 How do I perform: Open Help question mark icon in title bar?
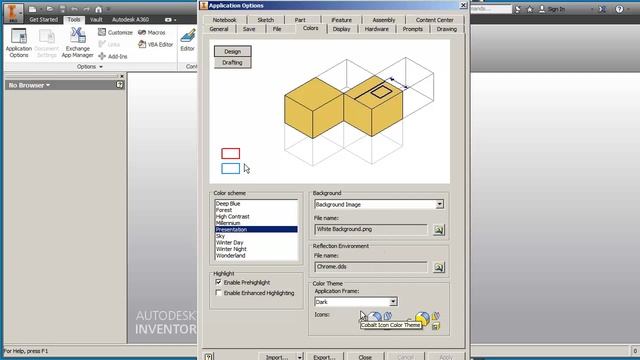pos(619,9)
